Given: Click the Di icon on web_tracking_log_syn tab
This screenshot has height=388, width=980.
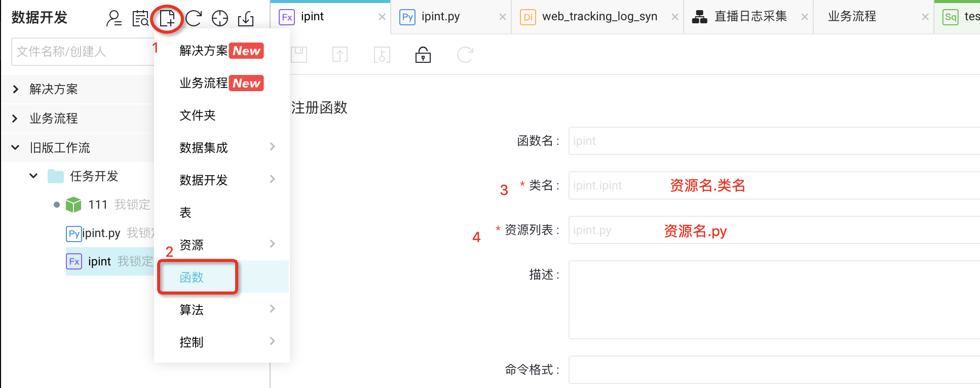Looking at the screenshot, I should 528,17.
